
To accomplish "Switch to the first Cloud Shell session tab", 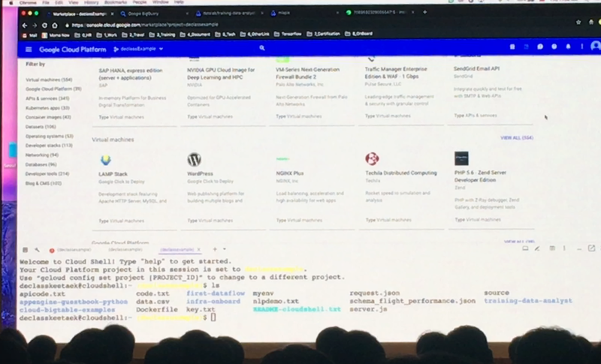I will point(74,250).
